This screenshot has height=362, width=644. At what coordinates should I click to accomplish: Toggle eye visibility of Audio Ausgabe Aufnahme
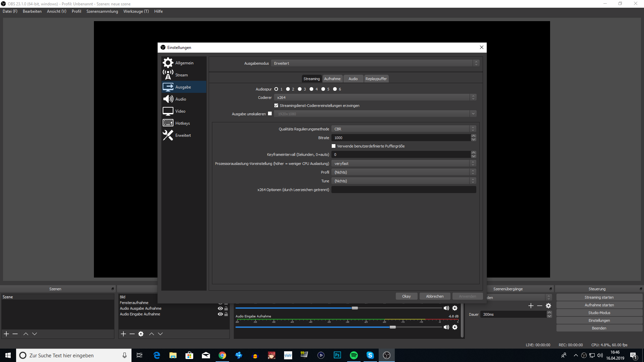coord(220,308)
